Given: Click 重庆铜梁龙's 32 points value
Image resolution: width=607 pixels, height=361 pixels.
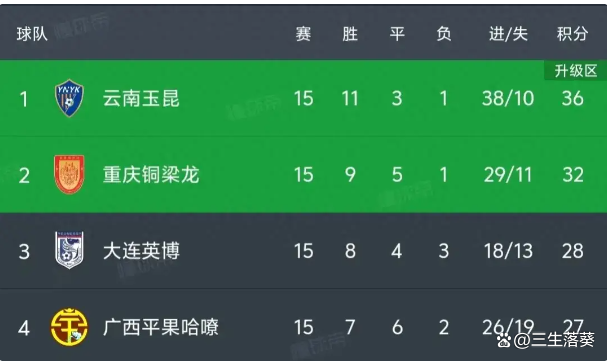Looking at the screenshot, I should click(x=573, y=175).
